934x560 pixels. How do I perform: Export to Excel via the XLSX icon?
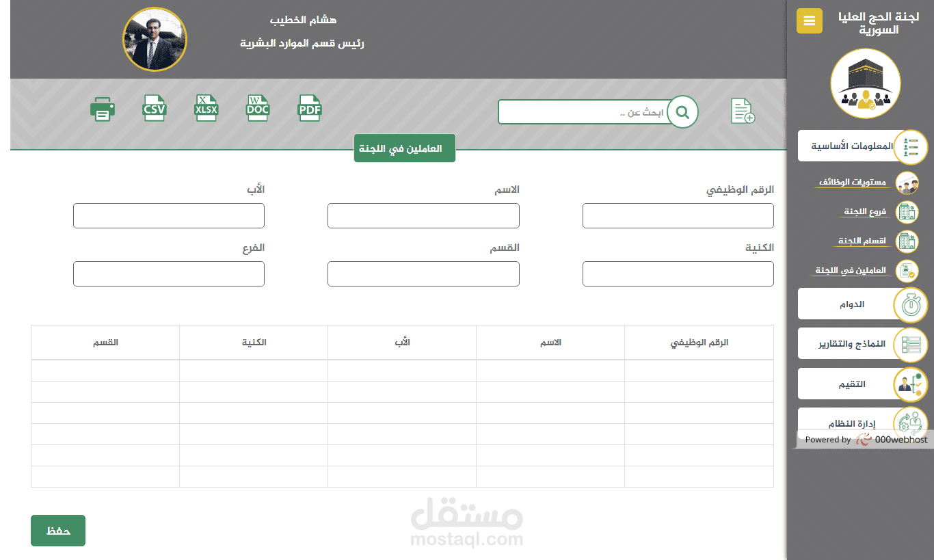[x=206, y=108]
